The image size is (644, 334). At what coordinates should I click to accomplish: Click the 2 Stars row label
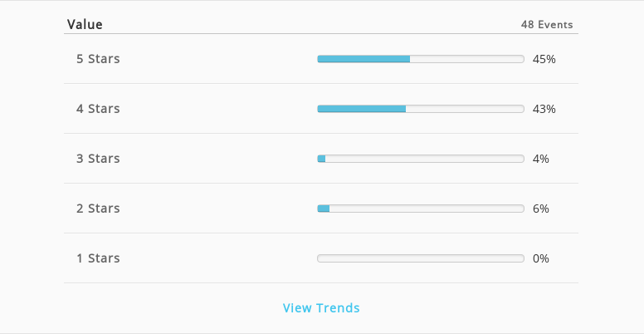pyautogui.click(x=98, y=209)
